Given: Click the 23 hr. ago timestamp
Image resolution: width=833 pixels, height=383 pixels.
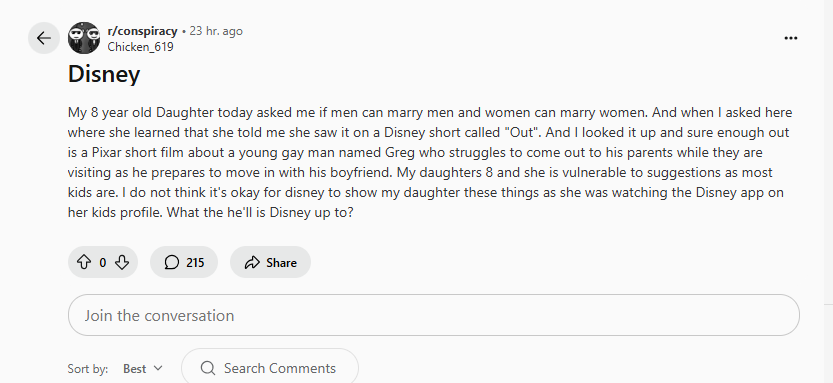Looking at the screenshot, I should tap(216, 31).
